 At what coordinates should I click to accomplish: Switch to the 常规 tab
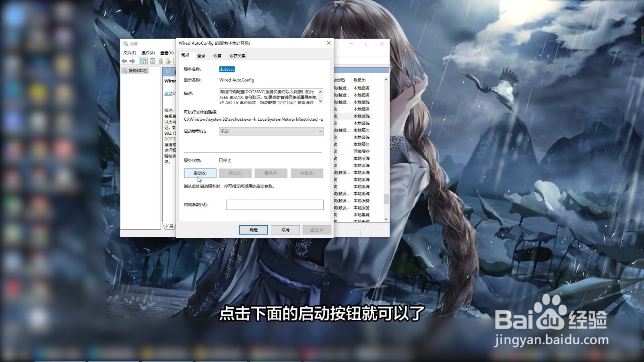coord(185,55)
